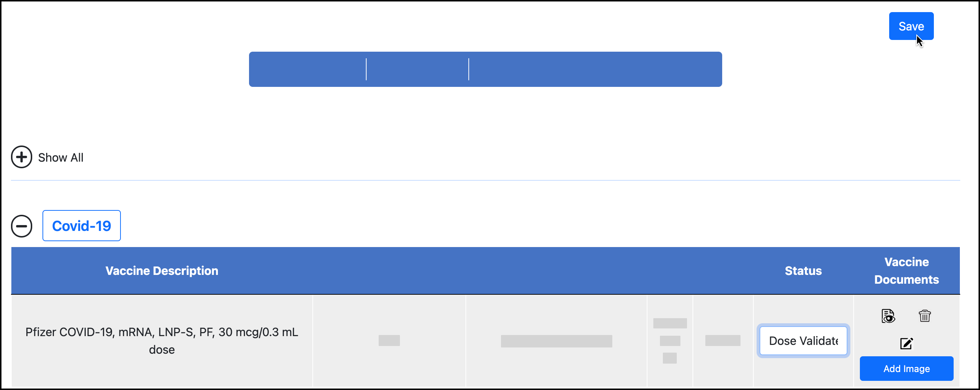Click the Add Image button
Screen dimensions: 980x390
pyautogui.click(x=906, y=369)
